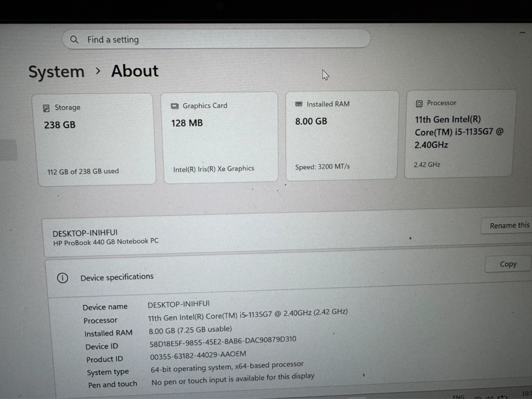532x399 pixels.
Task: Open the Installed RAM 8.00 GB card
Action: 342,136
